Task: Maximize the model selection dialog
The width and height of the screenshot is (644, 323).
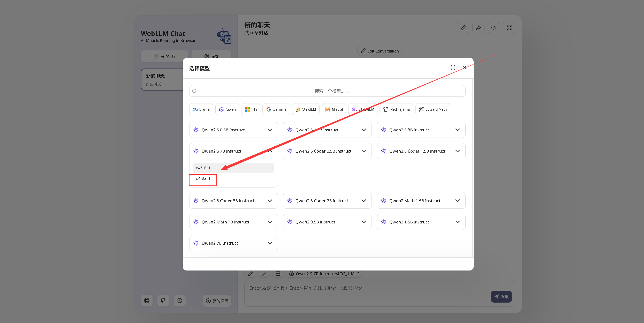Action: (x=453, y=67)
